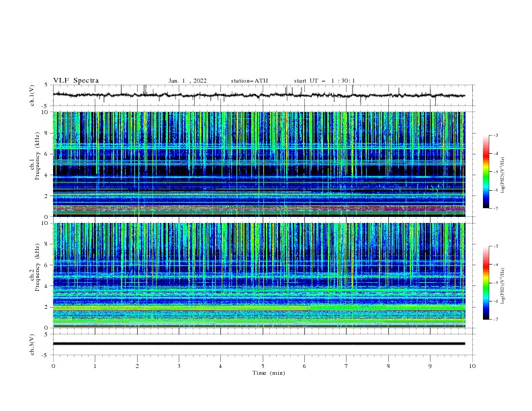This screenshot has width=532, height=411.
Task: Select the "Jan. 1 , 2022" date text
Action: [187, 81]
